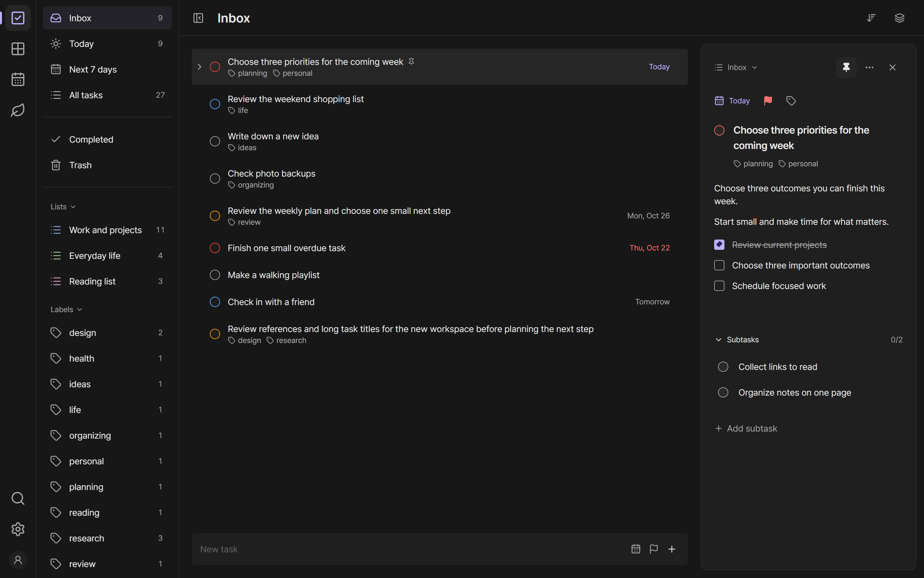Open the health label in the sidebar
Screen dimensions: 924x578
107,358
